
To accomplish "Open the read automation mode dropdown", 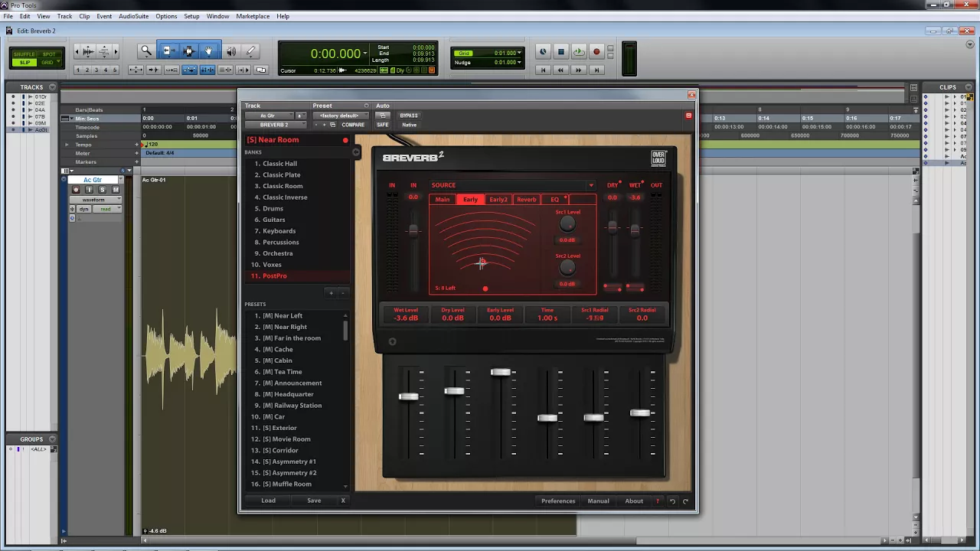I will click(x=106, y=209).
